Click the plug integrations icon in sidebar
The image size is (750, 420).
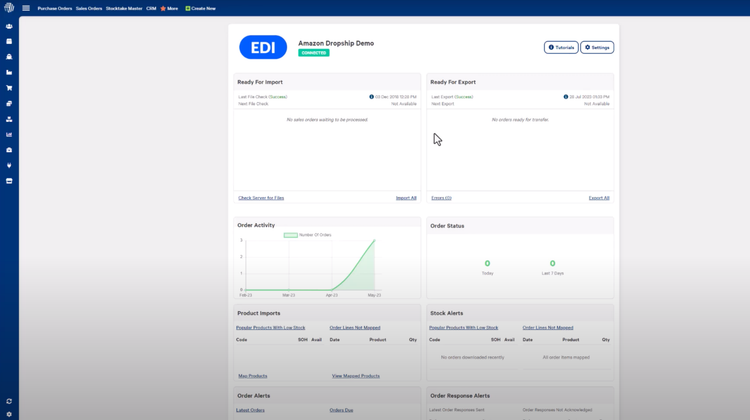[9, 166]
